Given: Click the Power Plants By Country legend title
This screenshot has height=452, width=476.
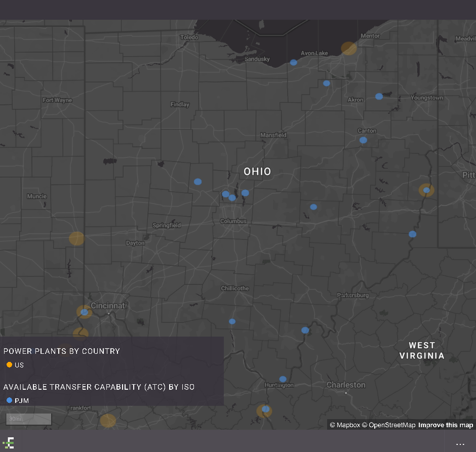Looking at the screenshot, I should click(x=62, y=351).
